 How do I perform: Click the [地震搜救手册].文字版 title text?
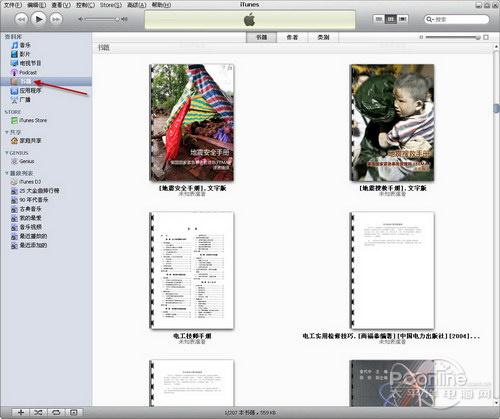coord(393,188)
